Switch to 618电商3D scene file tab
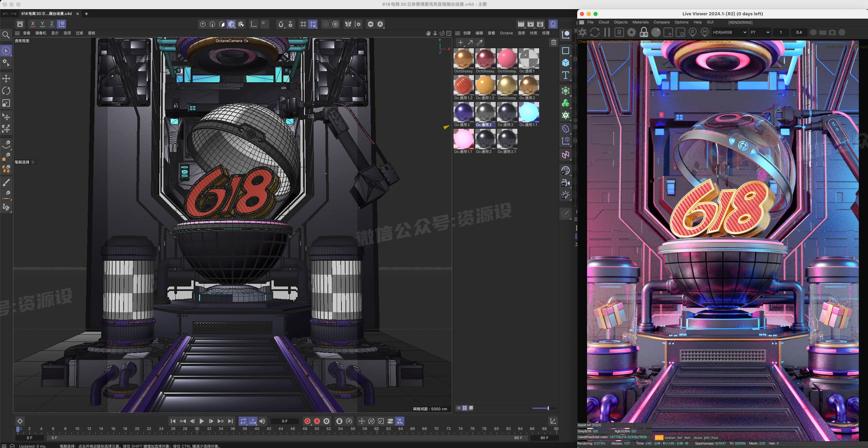The width and height of the screenshot is (868, 448). pos(47,14)
